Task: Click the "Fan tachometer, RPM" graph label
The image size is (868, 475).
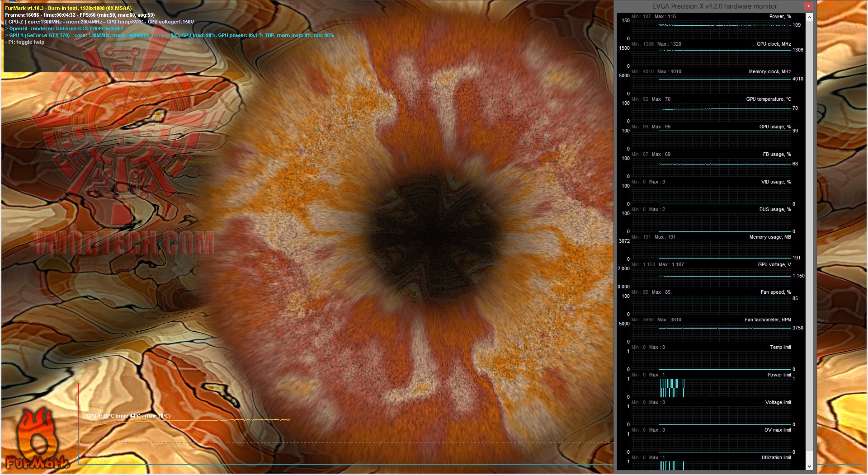Action: tap(768, 320)
